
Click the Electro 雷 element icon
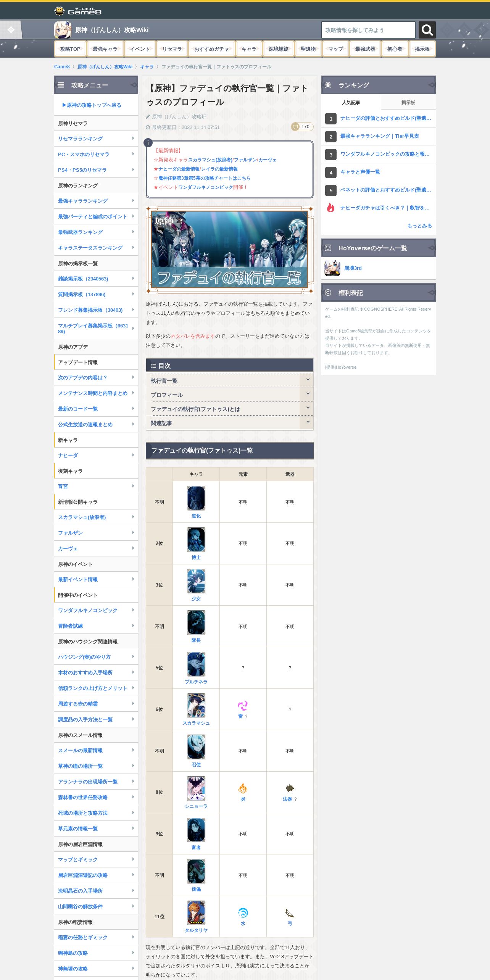(243, 706)
